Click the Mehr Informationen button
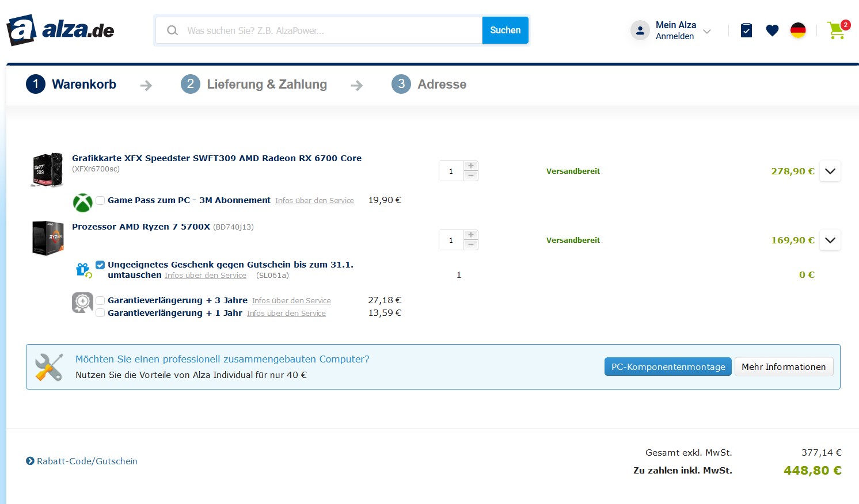This screenshot has height=504, width=859. click(x=784, y=366)
